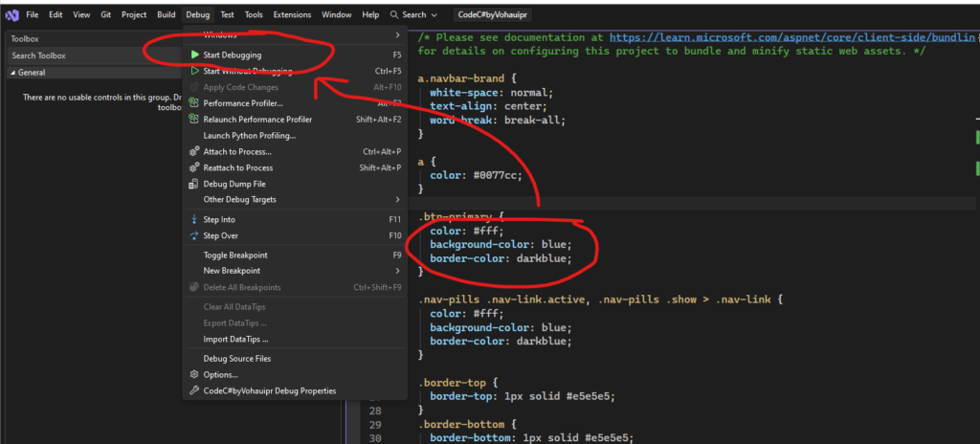Click the Performance Profiler icon
Viewport: 980px width, 444px height.
(x=194, y=103)
